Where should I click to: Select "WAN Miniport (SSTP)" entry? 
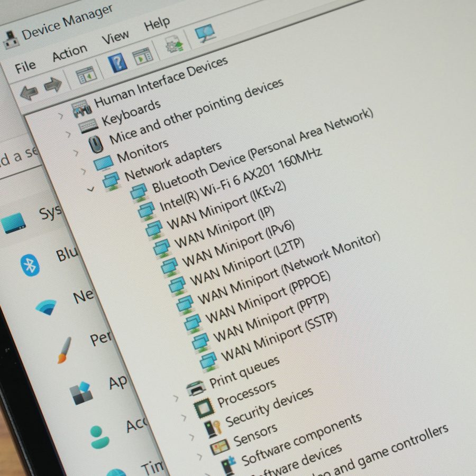click(279, 336)
